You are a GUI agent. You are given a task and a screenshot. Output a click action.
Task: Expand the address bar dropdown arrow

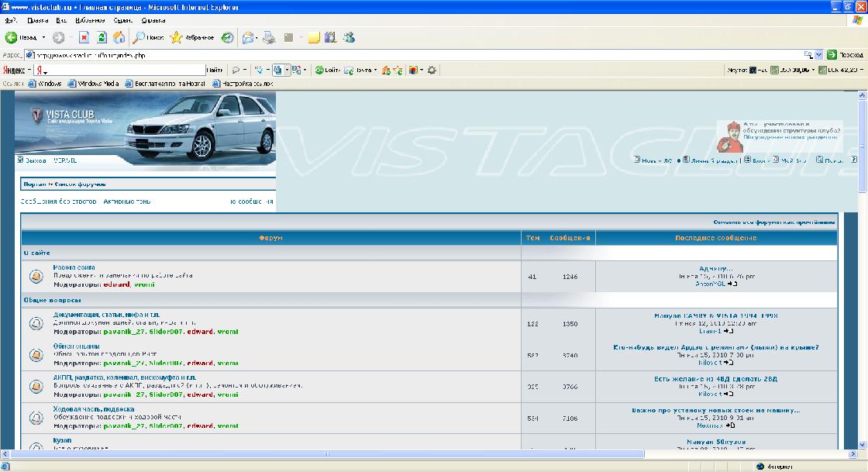click(818, 55)
